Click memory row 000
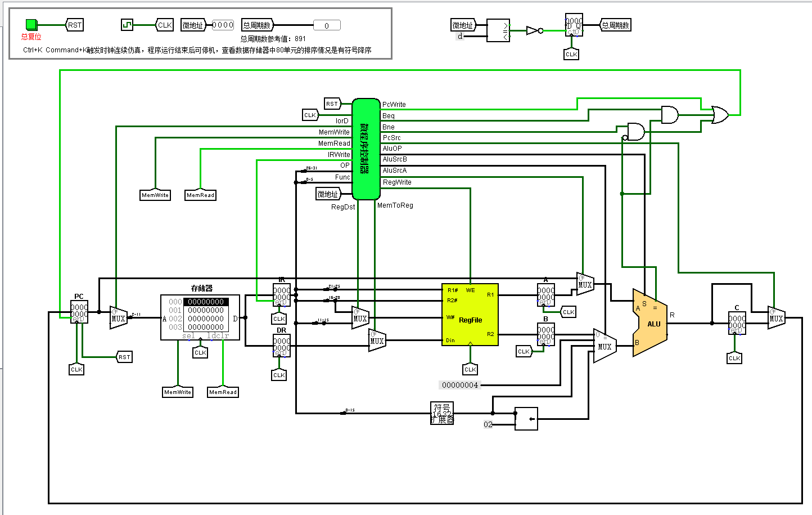The width and height of the screenshot is (812, 515). click(199, 302)
